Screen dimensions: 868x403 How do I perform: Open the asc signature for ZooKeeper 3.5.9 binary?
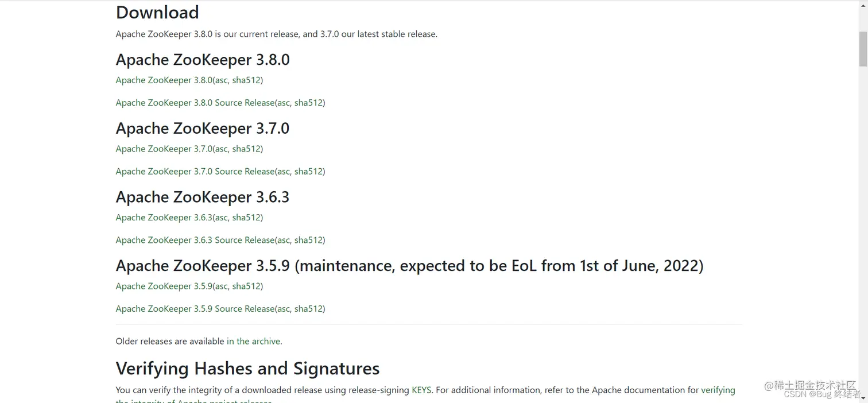point(221,286)
